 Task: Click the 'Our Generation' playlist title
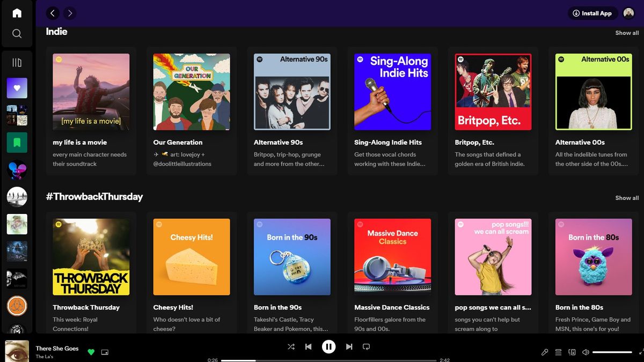pyautogui.click(x=178, y=143)
